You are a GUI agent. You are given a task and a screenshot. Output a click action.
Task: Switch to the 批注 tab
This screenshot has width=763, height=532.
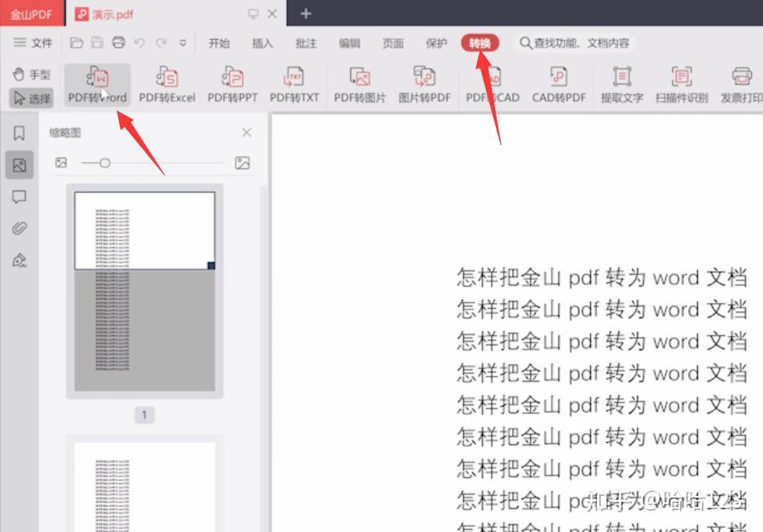(306, 43)
